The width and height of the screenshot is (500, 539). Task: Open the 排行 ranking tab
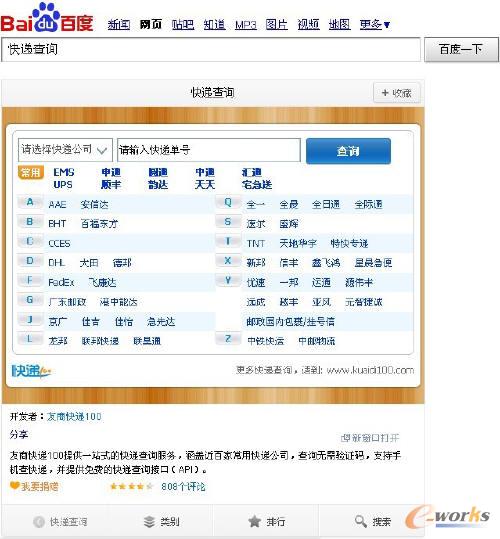coord(267,522)
